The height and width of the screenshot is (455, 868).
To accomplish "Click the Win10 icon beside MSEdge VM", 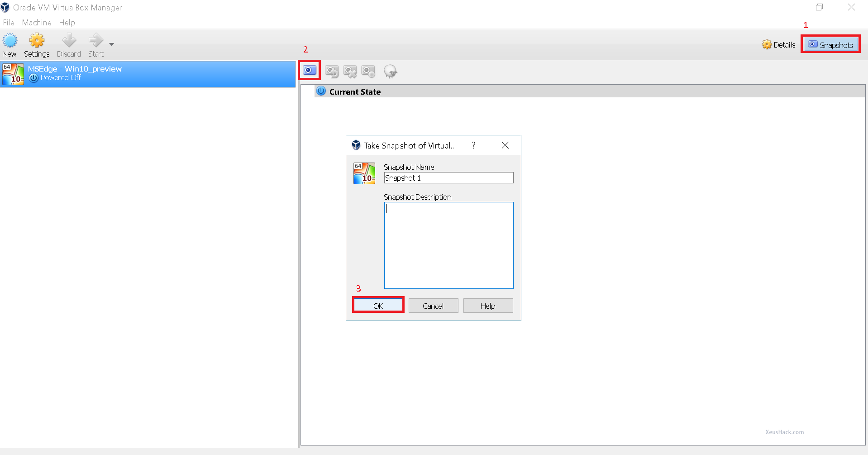I will point(13,74).
